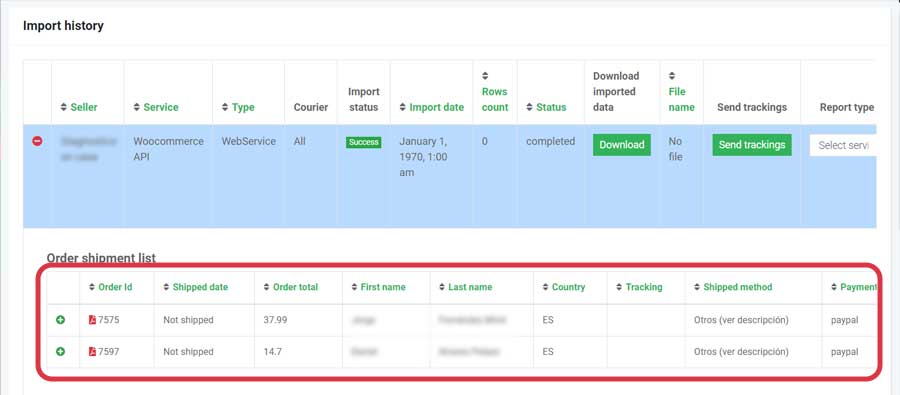Image resolution: width=900 pixels, height=395 pixels.
Task: Click the WebService type cell
Action: click(x=249, y=141)
